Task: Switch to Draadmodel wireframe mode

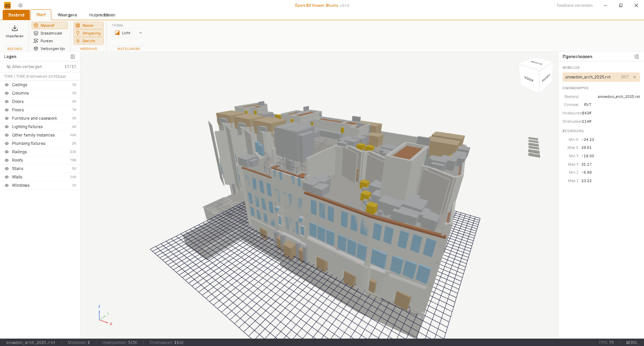Action: pyautogui.click(x=50, y=33)
